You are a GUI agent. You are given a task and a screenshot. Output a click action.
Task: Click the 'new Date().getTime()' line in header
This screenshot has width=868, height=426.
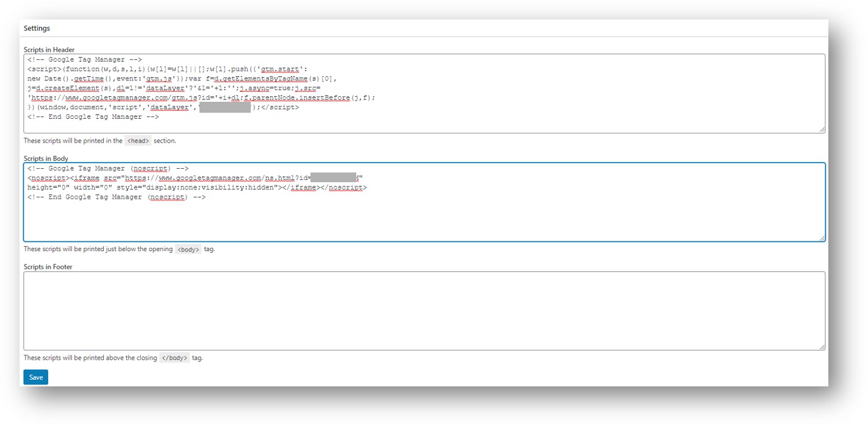(x=182, y=79)
